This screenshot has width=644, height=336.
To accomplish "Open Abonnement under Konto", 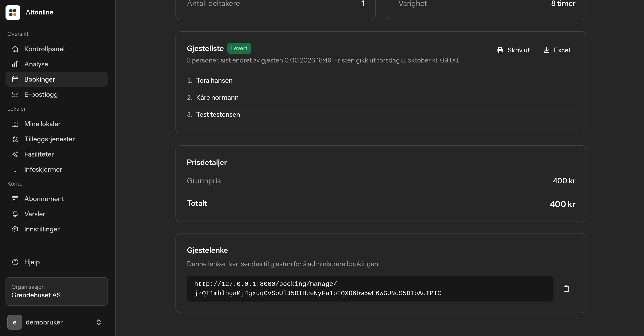I will [57, 199].
